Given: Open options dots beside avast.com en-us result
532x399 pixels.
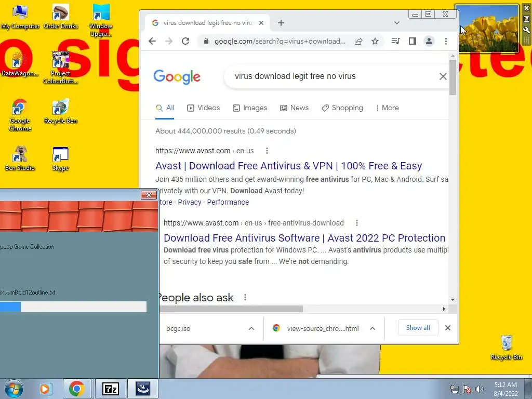Looking at the screenshot, I should [267, 151].
